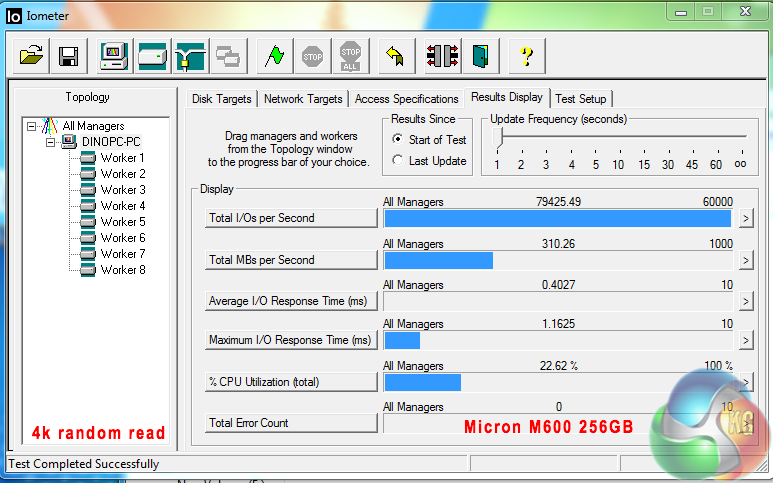Switch to Disk Targets tab

[x=222, y=99]
